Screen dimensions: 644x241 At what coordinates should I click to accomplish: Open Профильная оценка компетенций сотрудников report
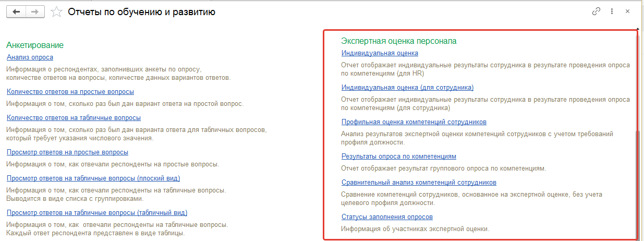pos(414,122)
